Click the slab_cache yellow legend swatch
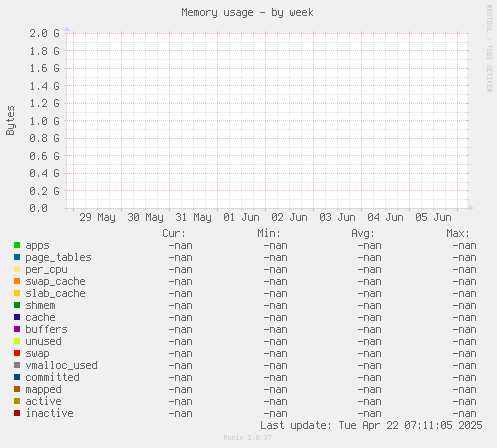 17,293
